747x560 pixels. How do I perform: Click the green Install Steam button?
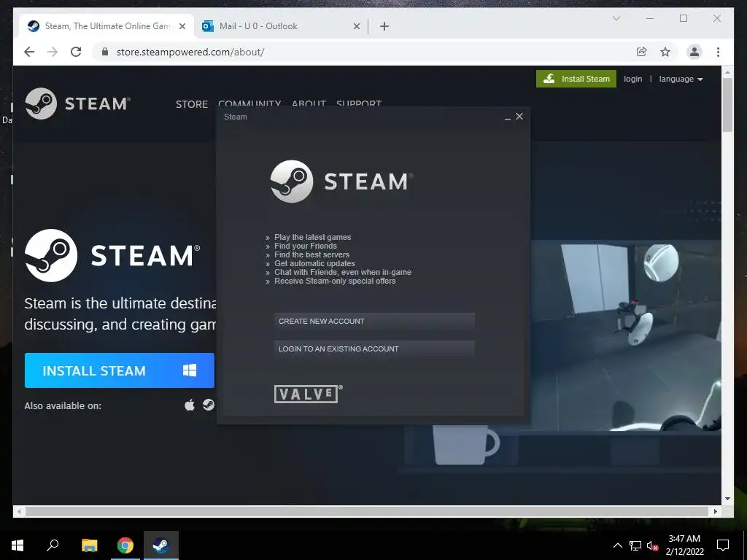576,79
